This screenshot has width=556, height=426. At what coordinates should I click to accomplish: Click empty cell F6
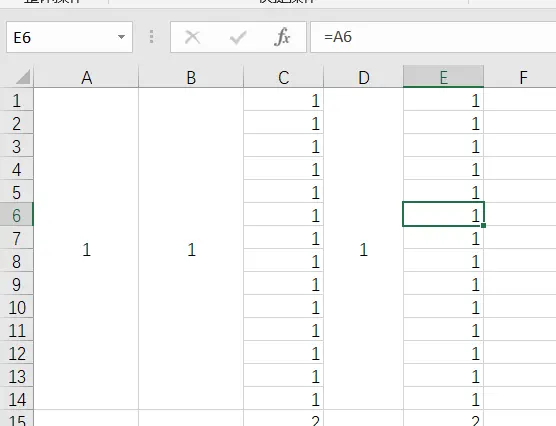[x=520, y=215]
